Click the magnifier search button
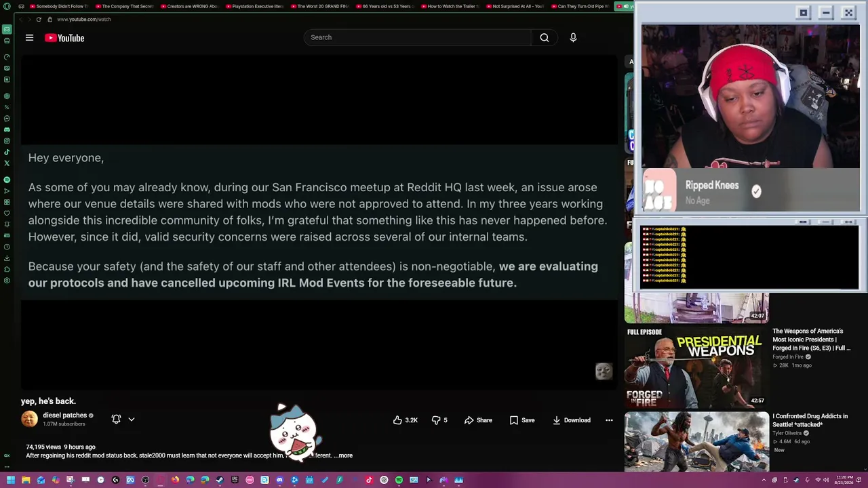 545,38
